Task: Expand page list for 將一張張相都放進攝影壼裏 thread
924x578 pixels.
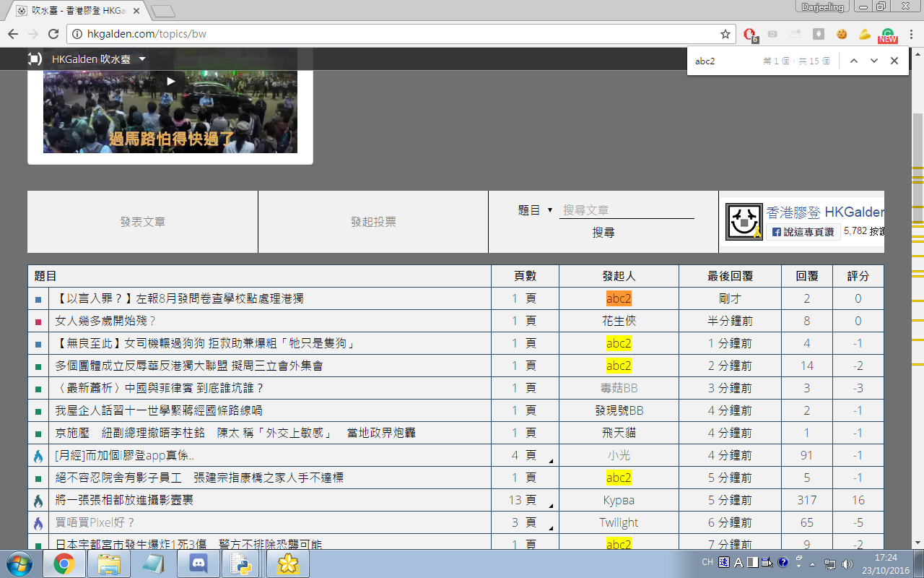Action: [x=550, y=505]
